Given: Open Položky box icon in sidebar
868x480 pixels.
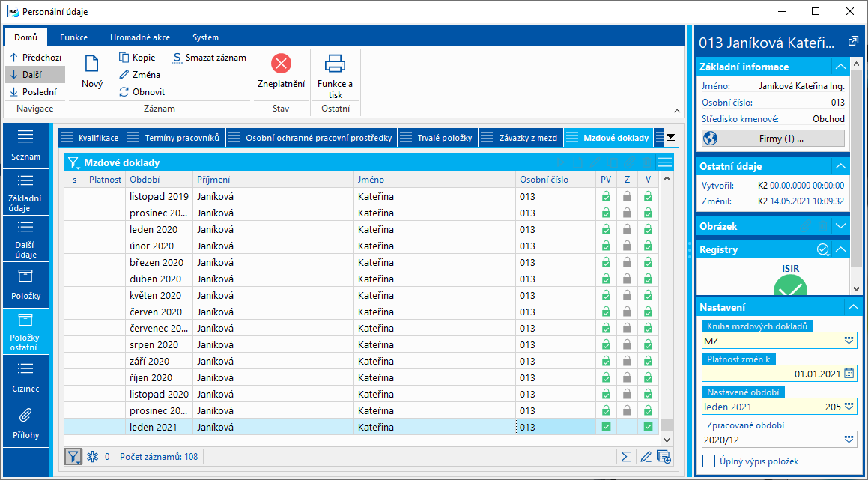Looking at the screenshot, I should (x=25, y=276).
